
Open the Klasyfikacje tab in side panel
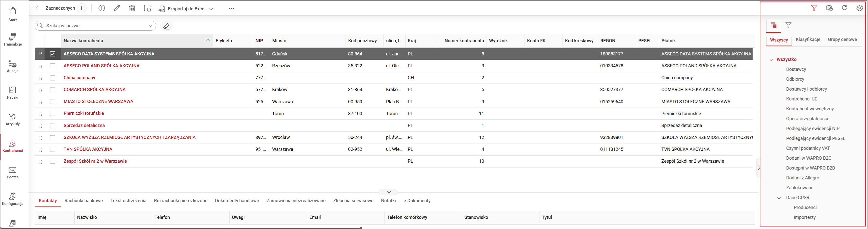808,40
